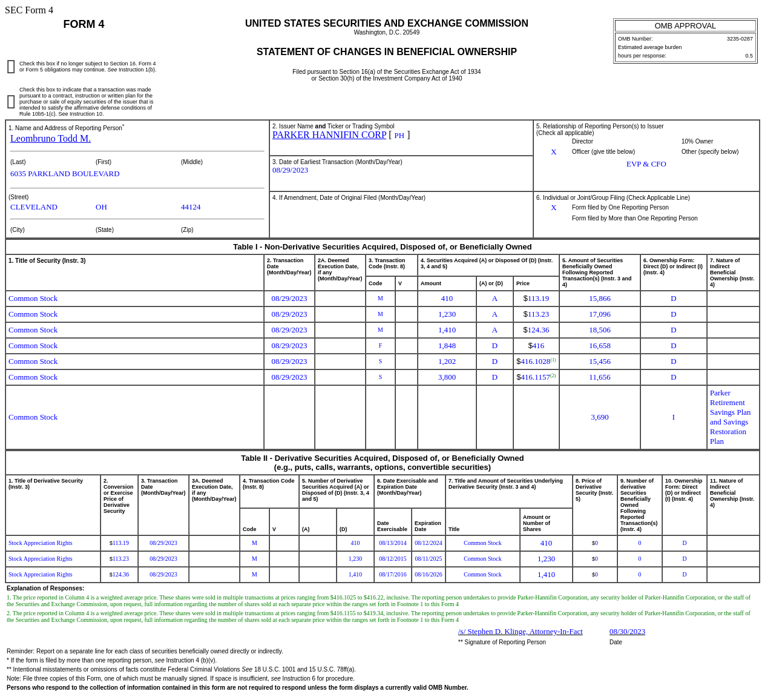Click the transaction code F cell
Screen dimensions: 765x700
coord(380,346)
